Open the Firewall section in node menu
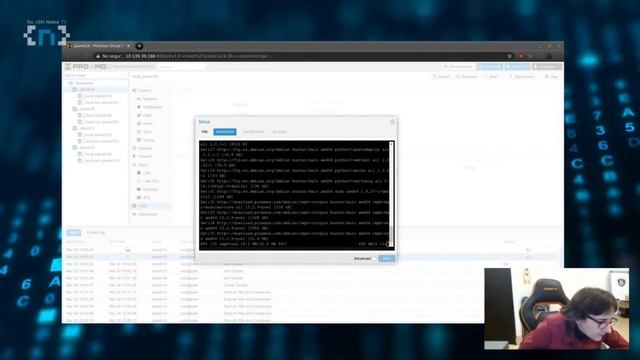 [x=142, y=156]
